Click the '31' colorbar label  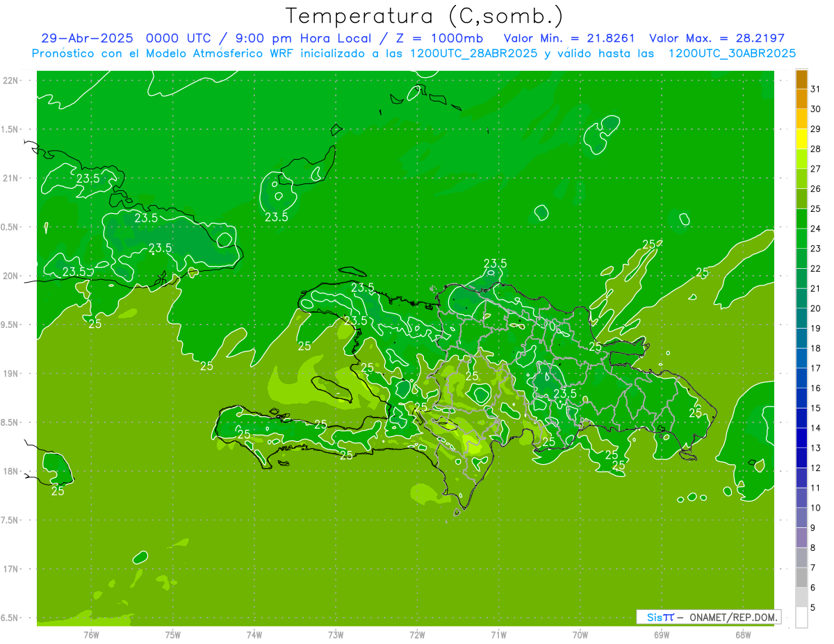pyautogui.click(x=815, y=89)
